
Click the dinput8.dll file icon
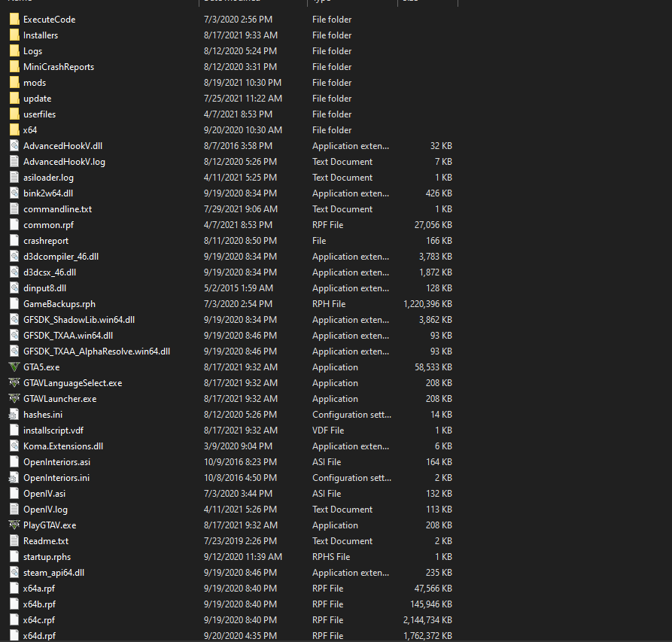point(14,288)
